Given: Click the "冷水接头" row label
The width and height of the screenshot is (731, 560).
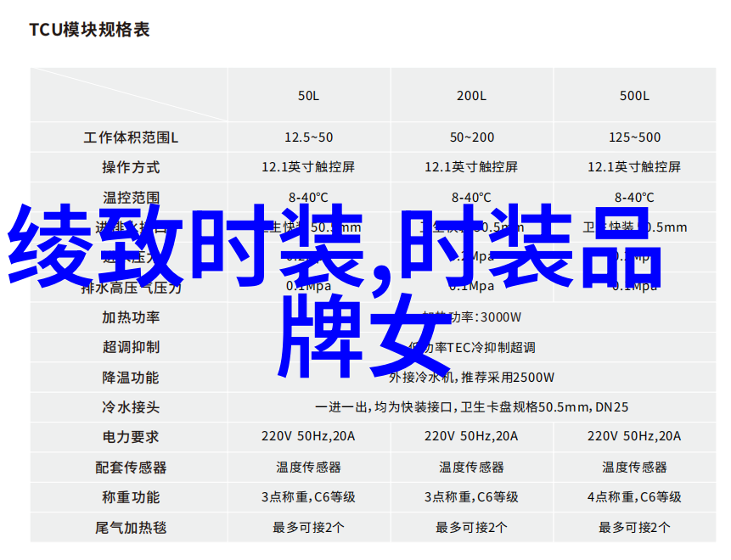Looking at the screenshot, I should click(x=131, y=407).
